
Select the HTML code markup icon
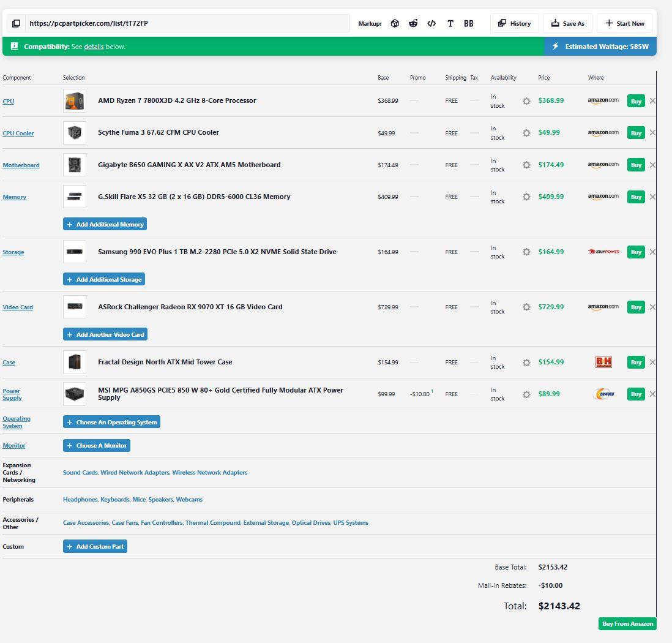(431, 23)
